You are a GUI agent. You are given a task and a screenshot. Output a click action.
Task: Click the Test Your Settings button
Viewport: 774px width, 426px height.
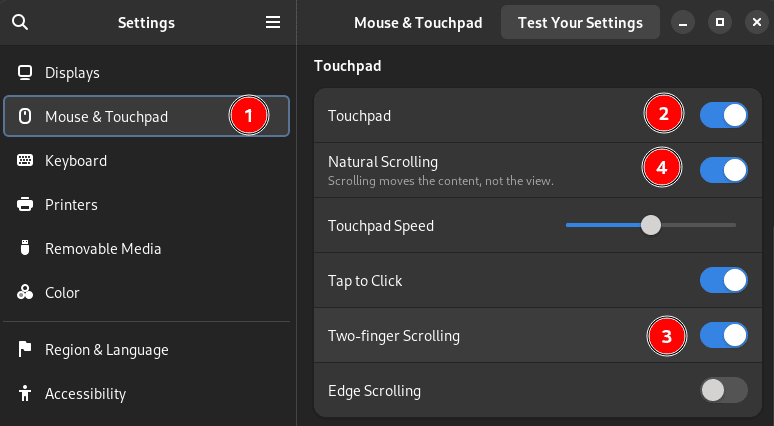[580, 22]
